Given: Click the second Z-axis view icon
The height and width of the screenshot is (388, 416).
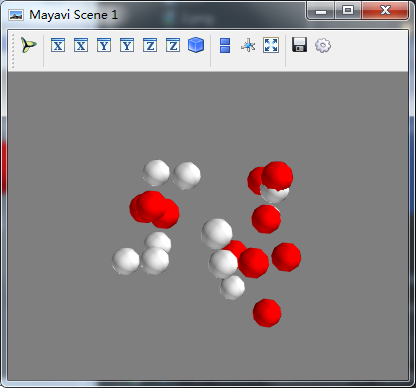Looking at the screenshot, I should pos(173,45).
